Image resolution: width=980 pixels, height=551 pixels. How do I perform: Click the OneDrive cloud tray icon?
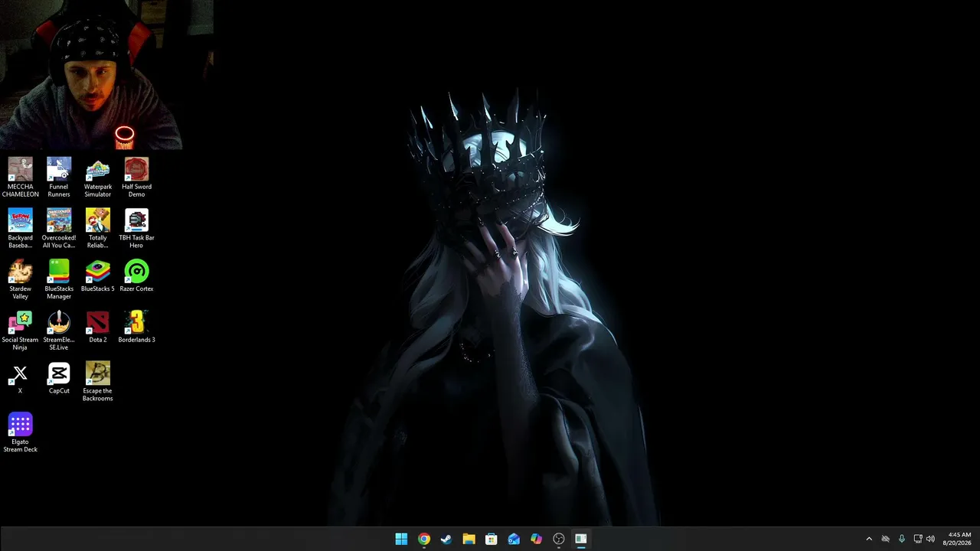(x=886, y=539)
